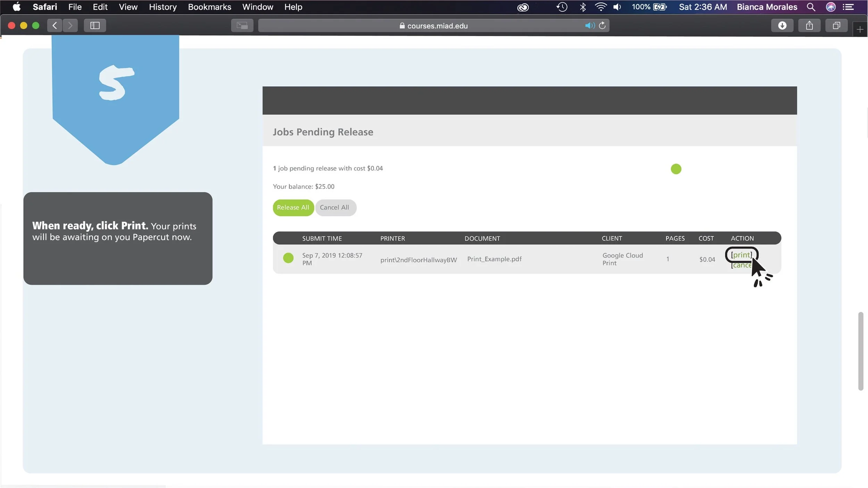Open a new tab with plus
Screen dimensions: 868x488
860,30
